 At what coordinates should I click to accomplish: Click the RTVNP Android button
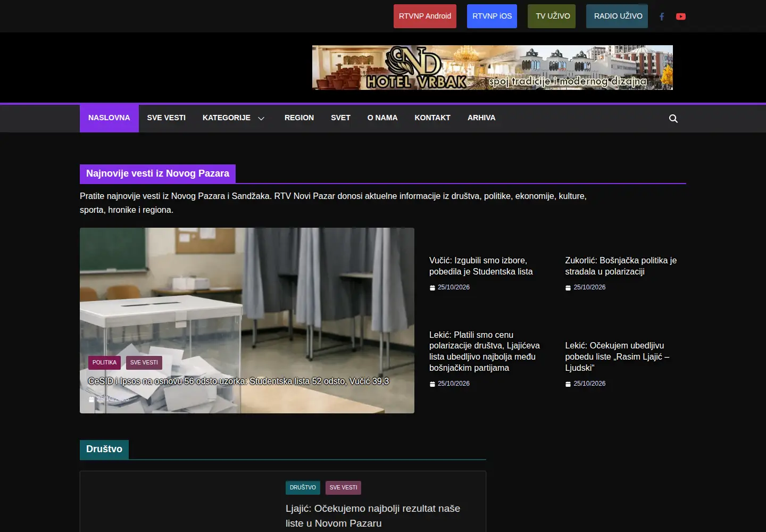coord(425,16)
